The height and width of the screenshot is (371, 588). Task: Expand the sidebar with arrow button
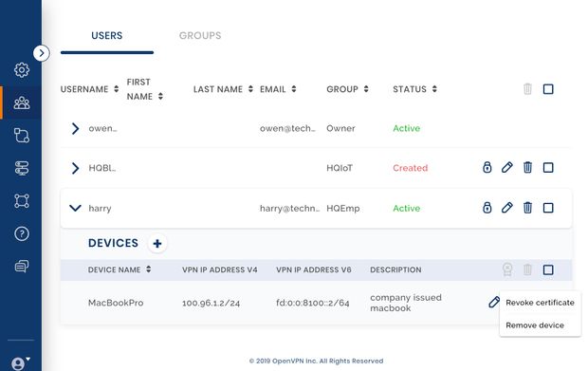point(41,53)
